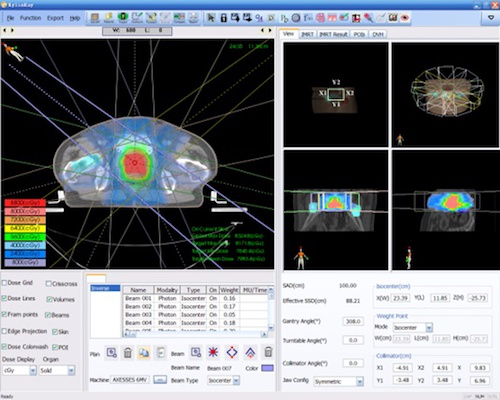Switch to the DVH tab
500x400 pixels.
[378, 34]
